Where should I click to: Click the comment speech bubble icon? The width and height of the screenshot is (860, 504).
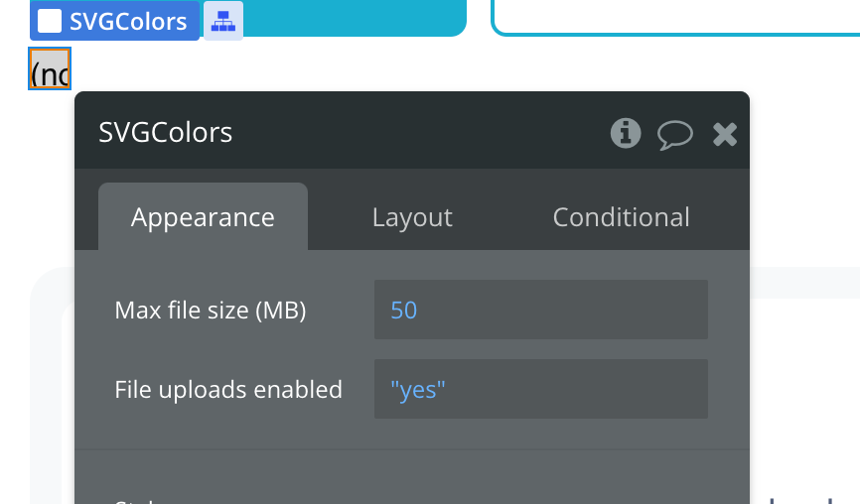point(675,134)
